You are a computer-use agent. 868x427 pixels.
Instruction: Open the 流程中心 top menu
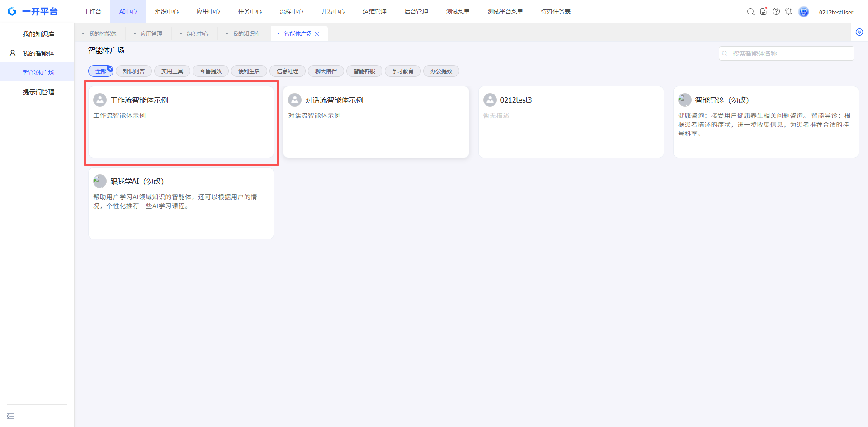(x=291, y=11)
